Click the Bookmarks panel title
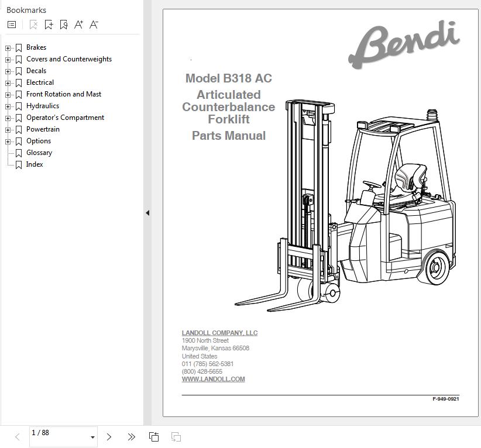481x448 pixels. 26,10
